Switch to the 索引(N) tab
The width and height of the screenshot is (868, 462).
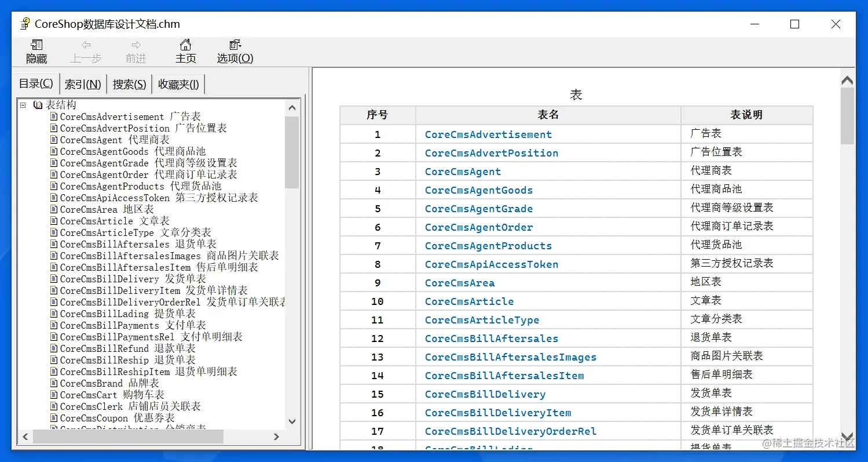pyautogui.click(x=83, y=85)
